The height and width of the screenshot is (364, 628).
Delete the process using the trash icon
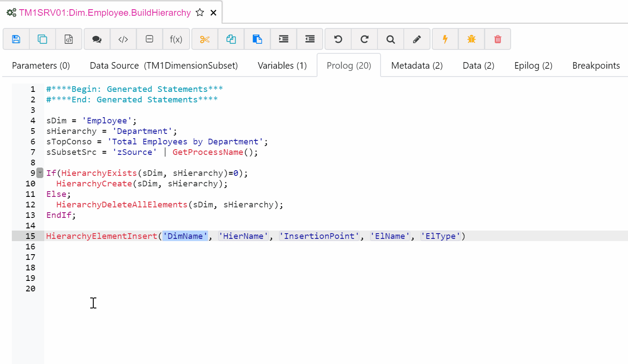tap(497, 39)
